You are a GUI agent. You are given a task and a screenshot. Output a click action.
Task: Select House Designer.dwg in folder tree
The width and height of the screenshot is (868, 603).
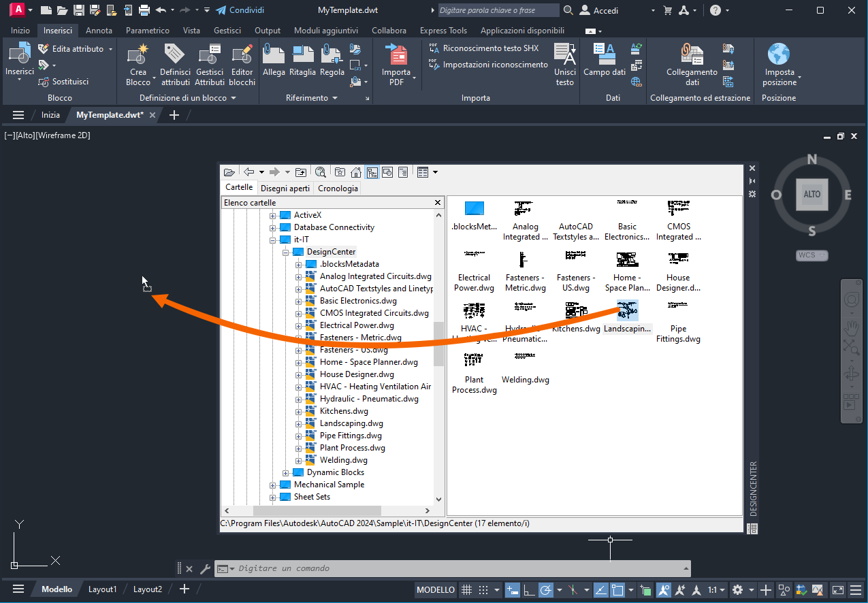[x=357, y=374]
